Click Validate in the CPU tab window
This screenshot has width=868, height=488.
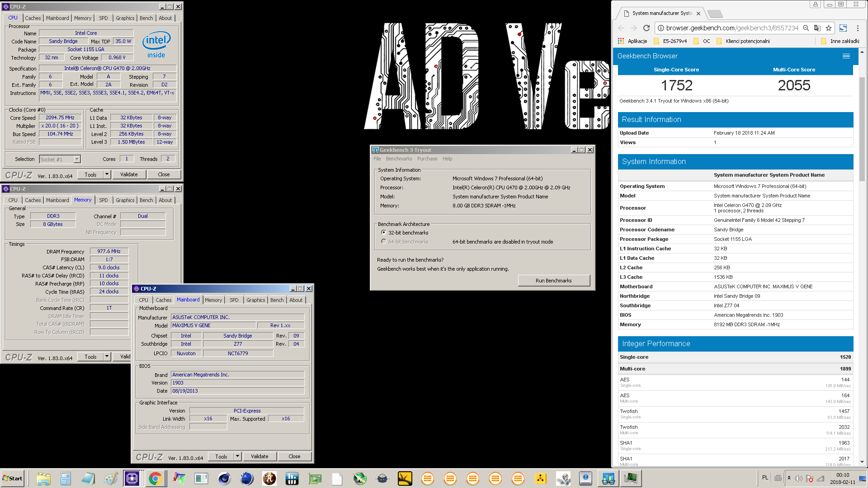click(129, 174)
